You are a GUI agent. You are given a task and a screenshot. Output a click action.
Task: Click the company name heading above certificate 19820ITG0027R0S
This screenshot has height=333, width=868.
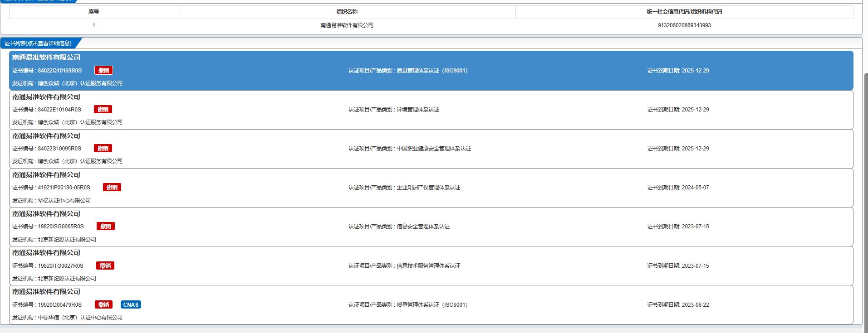tap(46, 253)
